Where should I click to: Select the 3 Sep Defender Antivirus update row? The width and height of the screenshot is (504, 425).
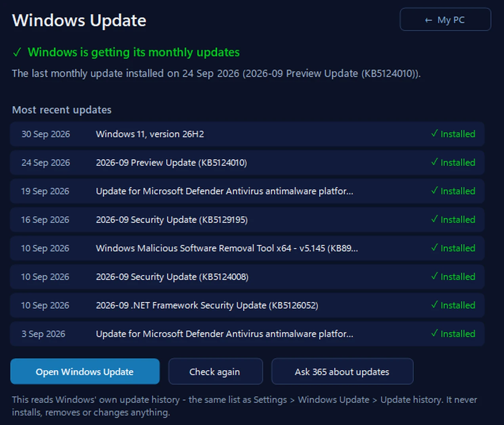pos(247,334)
